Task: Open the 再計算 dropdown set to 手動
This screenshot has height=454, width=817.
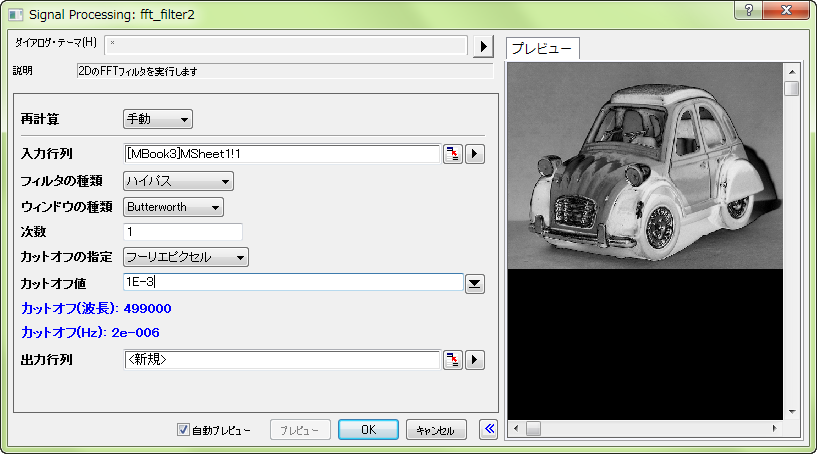Action: (x=158, y=119)
